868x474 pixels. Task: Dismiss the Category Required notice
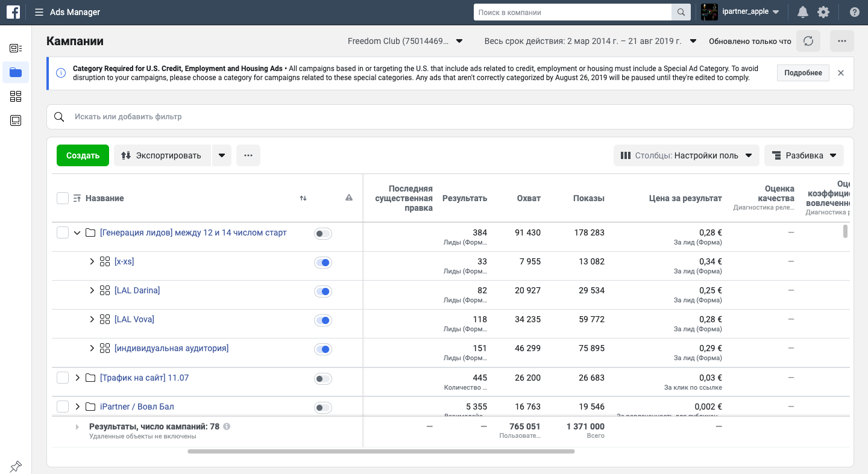pyautogui.click(x=841, y=73)
